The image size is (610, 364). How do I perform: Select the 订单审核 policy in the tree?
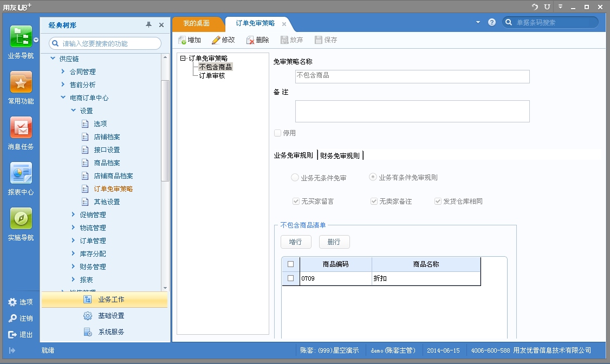pyautogui.click(x=212, y=76)
